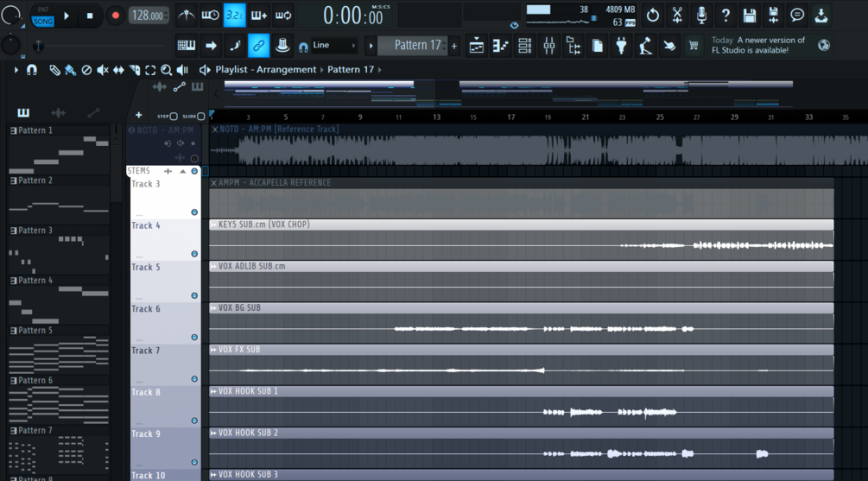Viewport: 868px width, 481px height.
Task: Expand pattern selector left arrow
Action: click(x=371, y=46)
